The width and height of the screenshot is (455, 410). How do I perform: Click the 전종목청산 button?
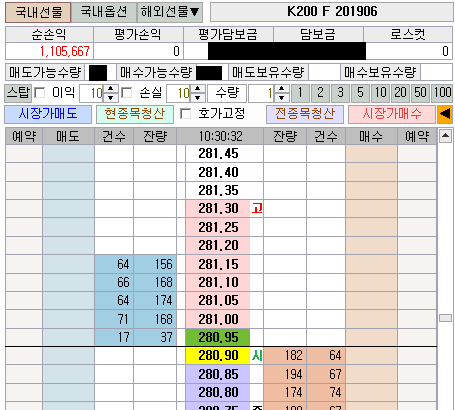click(305, 114)
